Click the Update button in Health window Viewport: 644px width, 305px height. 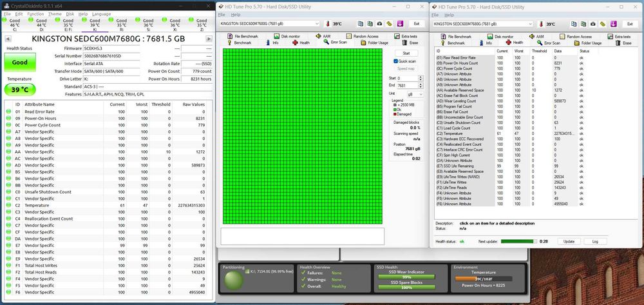click(x=569, y=241)
